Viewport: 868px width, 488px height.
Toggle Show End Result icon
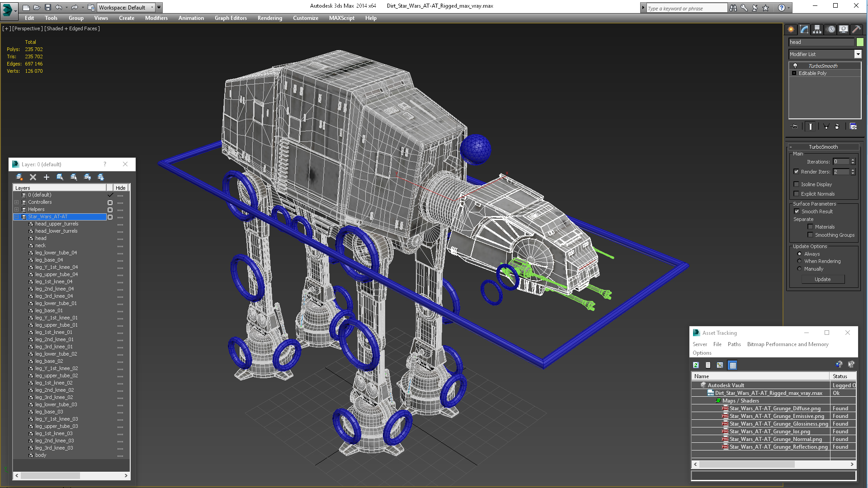pos(811,127)
